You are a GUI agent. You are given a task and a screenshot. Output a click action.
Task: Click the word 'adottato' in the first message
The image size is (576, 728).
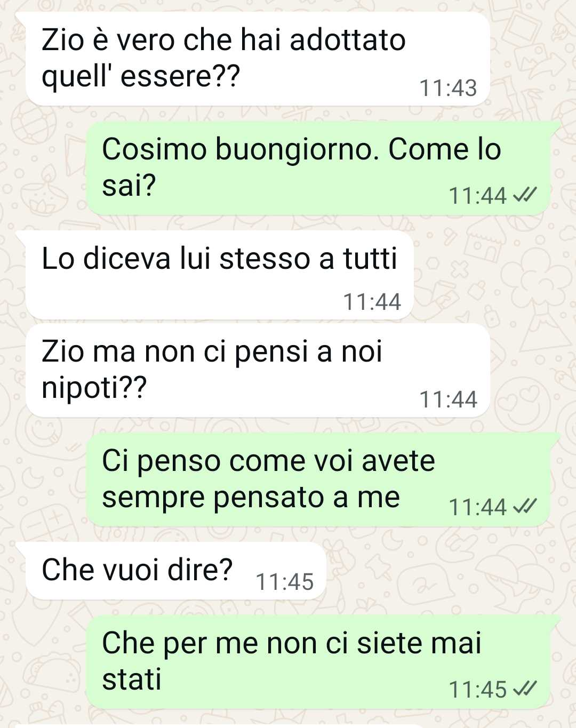pos(347,41)
